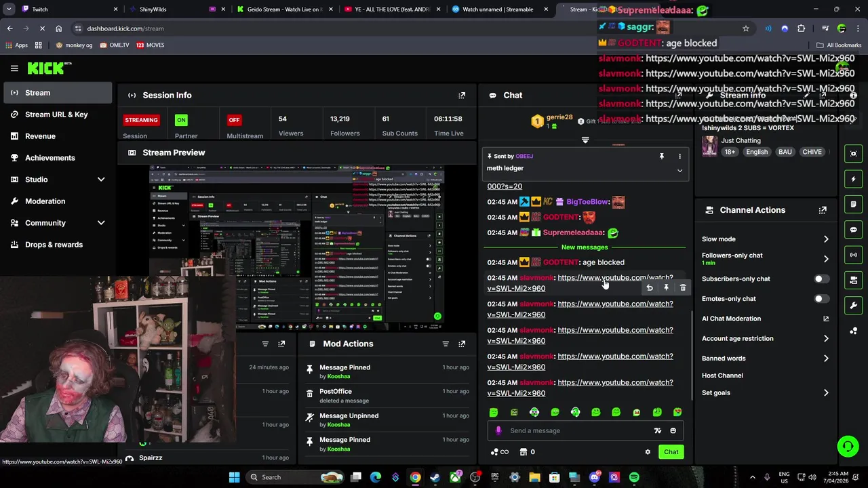
Task: Pop out the Mod Actions panel
Action: click(462, 344)
